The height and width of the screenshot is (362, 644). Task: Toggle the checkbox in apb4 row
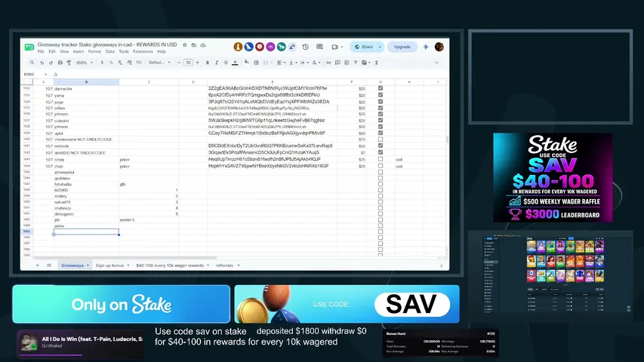(381, 133)
